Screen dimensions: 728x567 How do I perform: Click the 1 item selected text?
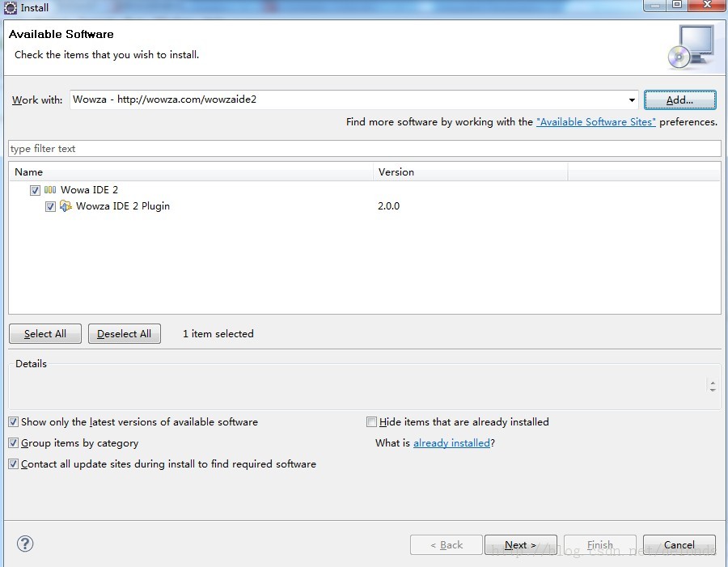coord(218,333)
